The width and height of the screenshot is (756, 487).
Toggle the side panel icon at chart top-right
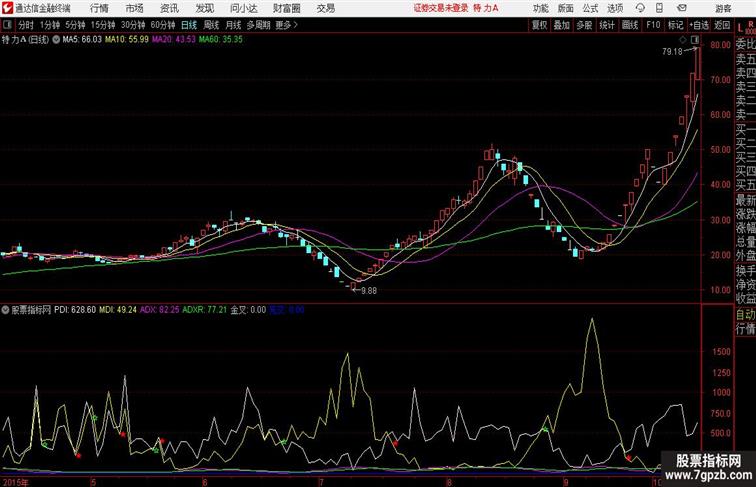click(x=695, y=40)
